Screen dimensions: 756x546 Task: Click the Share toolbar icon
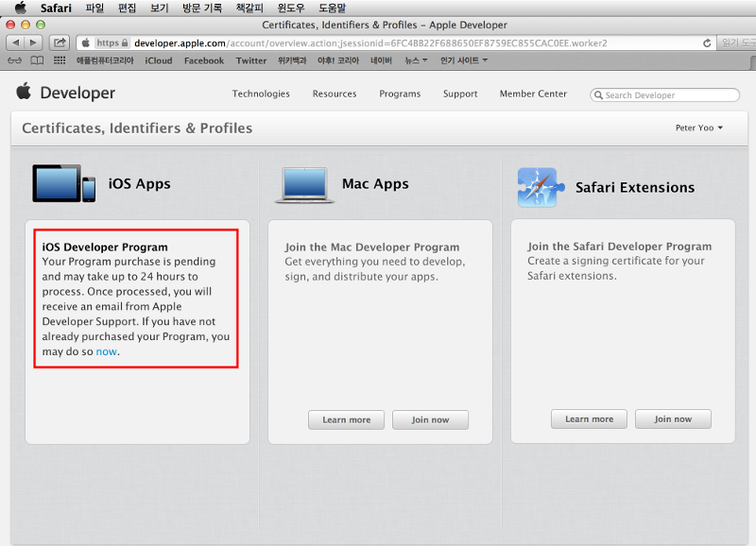click(x=60, y=43)
